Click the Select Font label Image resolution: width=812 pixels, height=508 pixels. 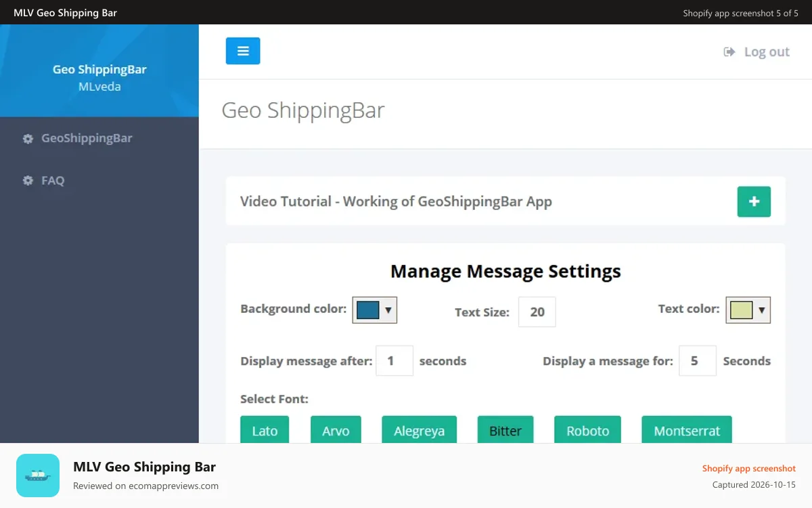point(274,399)
